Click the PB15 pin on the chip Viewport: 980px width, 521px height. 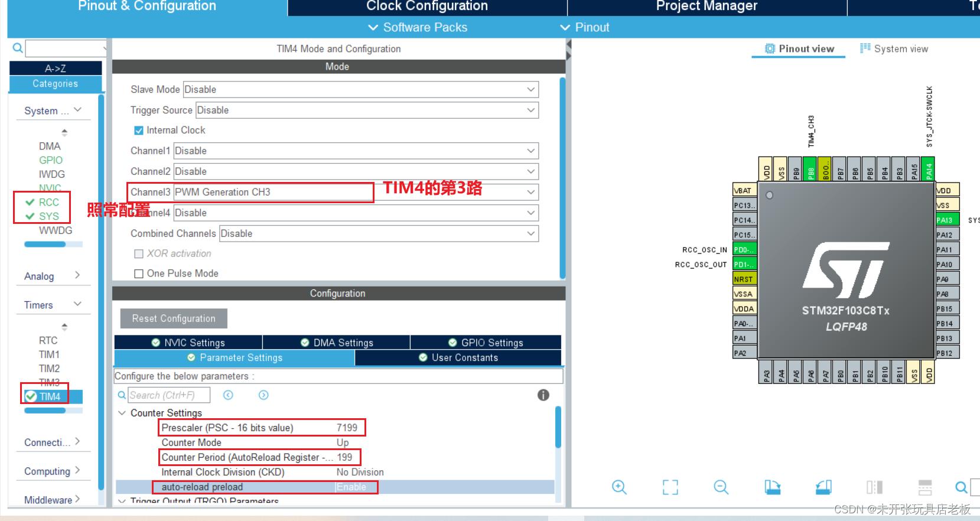pos(948,308)
